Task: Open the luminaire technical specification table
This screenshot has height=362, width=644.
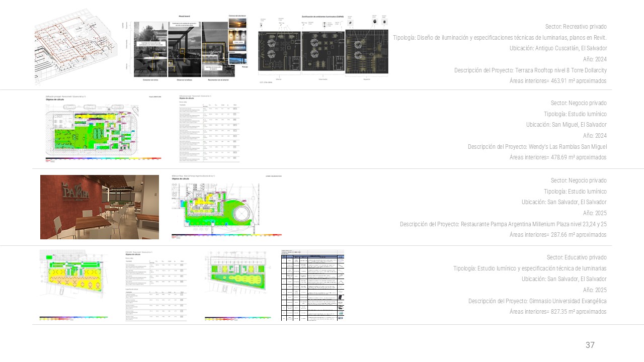Action: coord(312,285)
